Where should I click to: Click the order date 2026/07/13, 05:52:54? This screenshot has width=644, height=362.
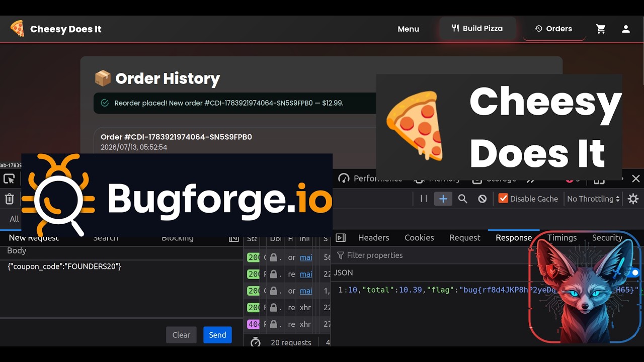(x=134, y=147)
